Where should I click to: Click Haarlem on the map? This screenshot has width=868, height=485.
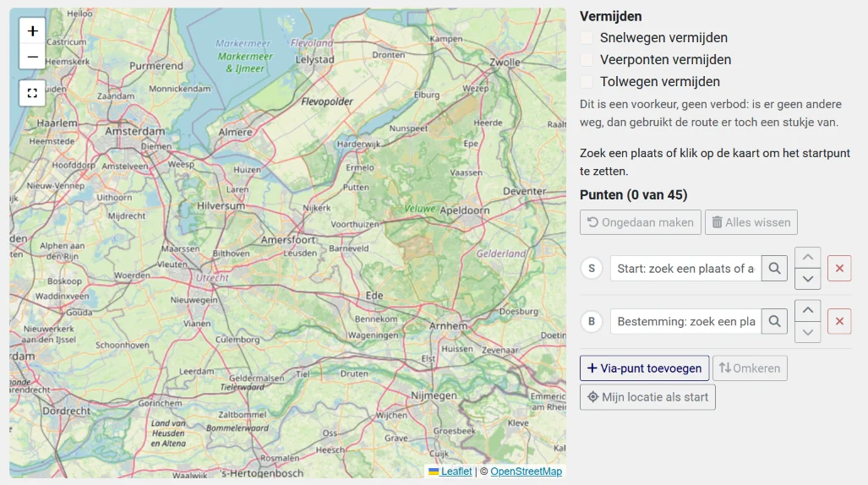pos(57,123)
